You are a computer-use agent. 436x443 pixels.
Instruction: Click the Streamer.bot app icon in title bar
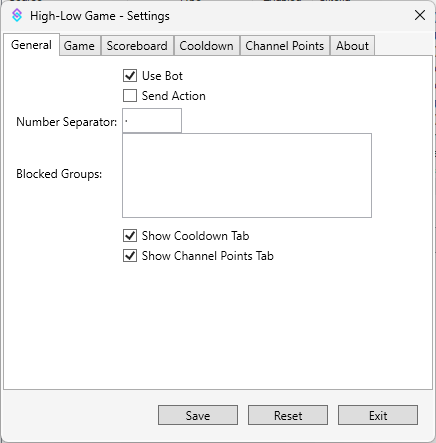(x=17, y=15)
